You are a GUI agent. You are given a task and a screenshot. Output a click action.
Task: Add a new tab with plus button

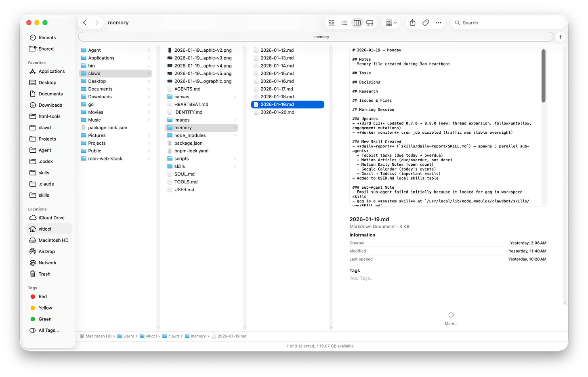coord(561,37)
